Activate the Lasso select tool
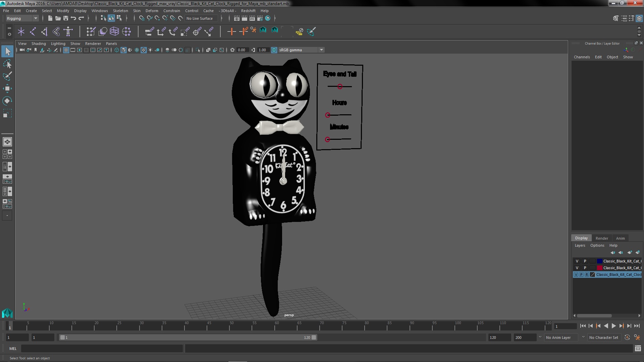Image resolution: width=644 pixels, height=362 pixels. (x=7, y=64)
